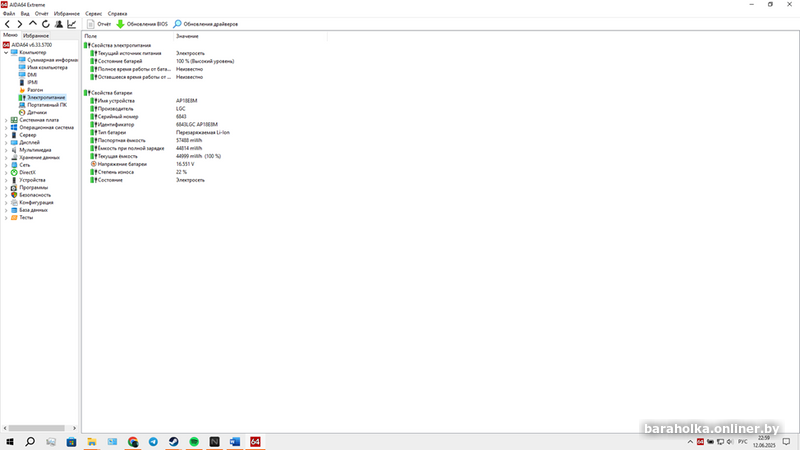
Task: Open Chrome from the taskbar
Action: [133, 442]
